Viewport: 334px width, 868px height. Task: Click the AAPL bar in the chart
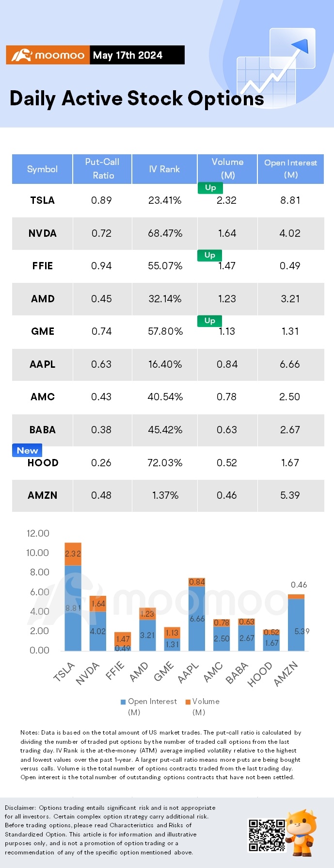197,614
